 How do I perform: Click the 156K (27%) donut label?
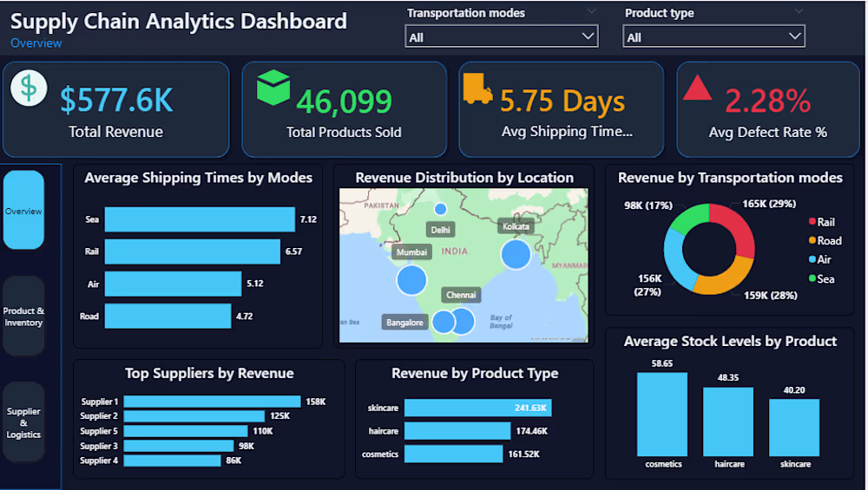[648, 284]
